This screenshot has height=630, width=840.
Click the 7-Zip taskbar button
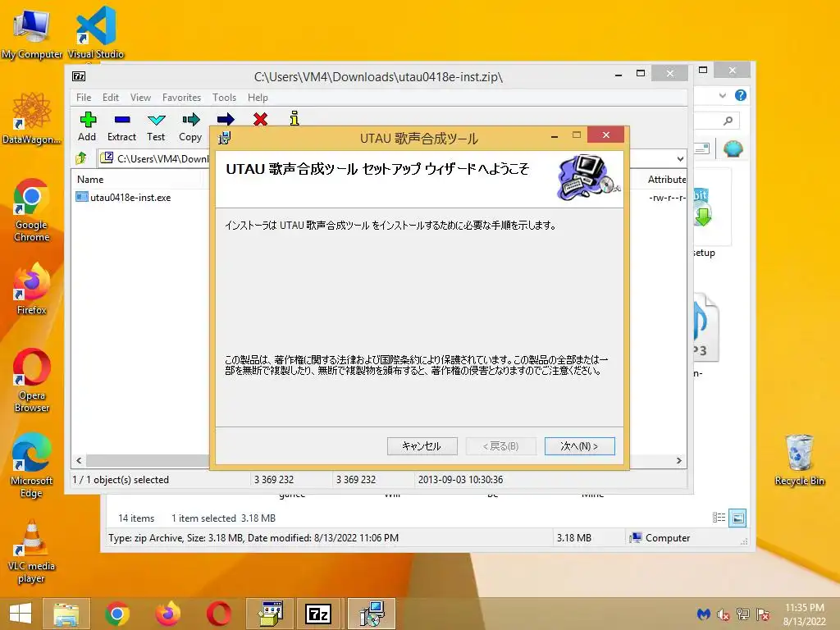point(318,614)
